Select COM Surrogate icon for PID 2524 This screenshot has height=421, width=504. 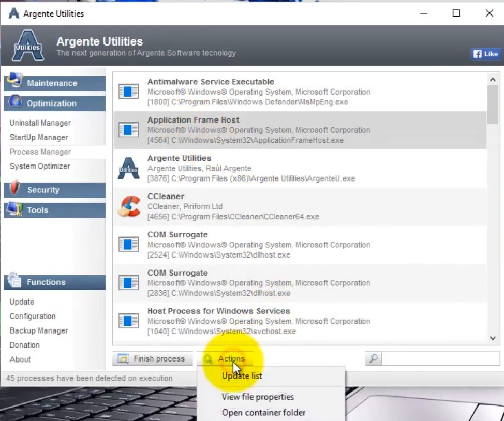coord(128,245)
